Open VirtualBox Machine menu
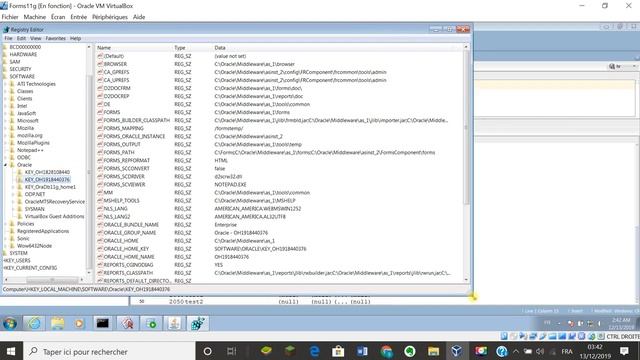Image resolution: width=640 pixels, height=360 pixels. [35, 17]
